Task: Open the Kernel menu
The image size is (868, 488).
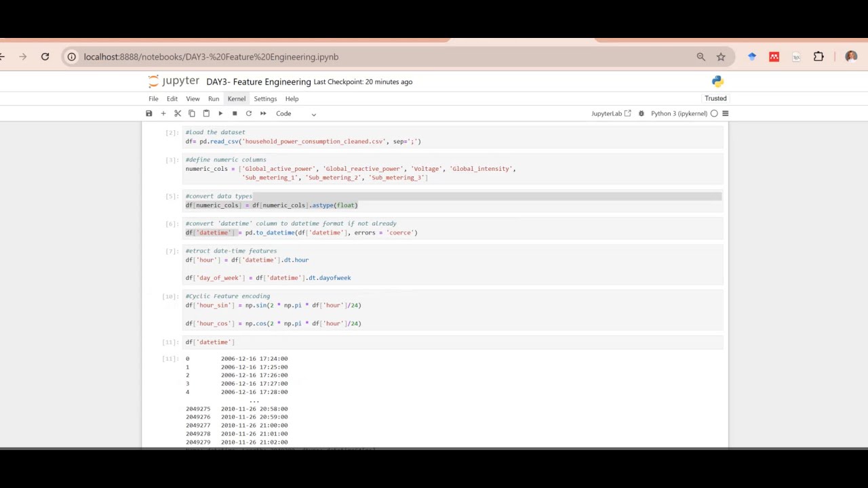Action: coord(237,99)
